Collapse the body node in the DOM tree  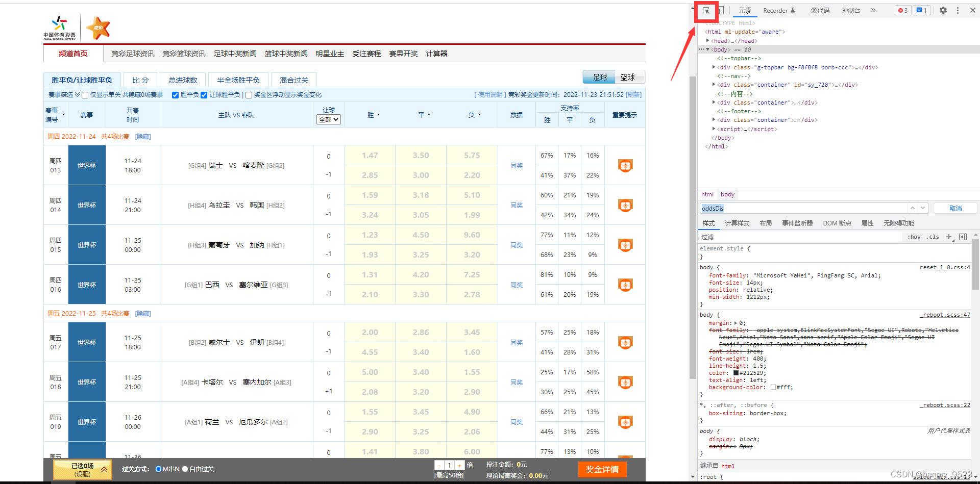[x=707, y=49]
